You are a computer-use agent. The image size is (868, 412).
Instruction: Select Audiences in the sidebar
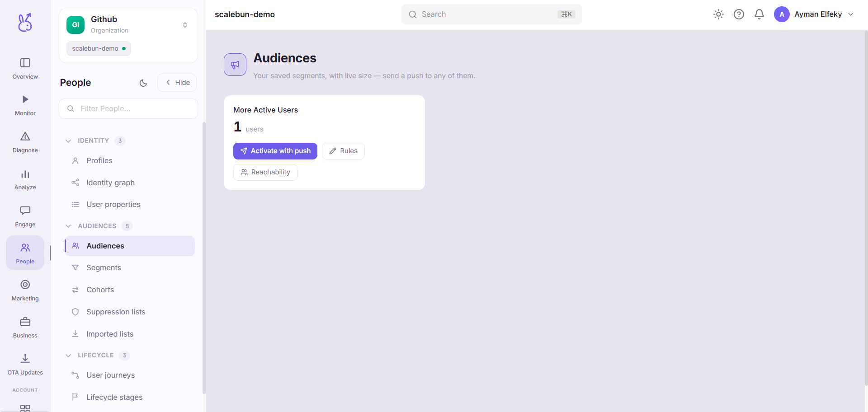[x=130, y=246]
